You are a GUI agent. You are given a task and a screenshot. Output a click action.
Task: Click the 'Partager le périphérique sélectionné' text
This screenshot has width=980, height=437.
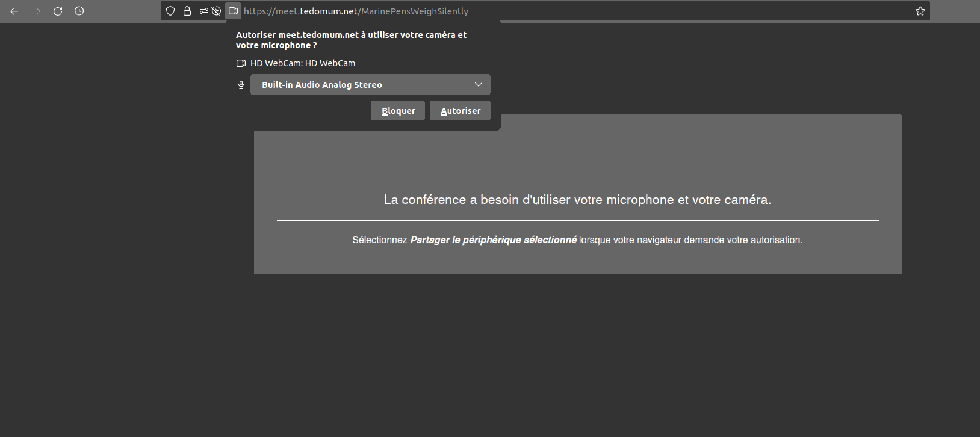493,240
